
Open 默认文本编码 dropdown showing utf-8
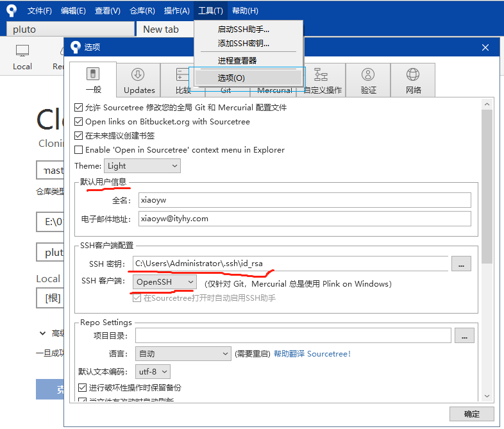coord(153,372)
